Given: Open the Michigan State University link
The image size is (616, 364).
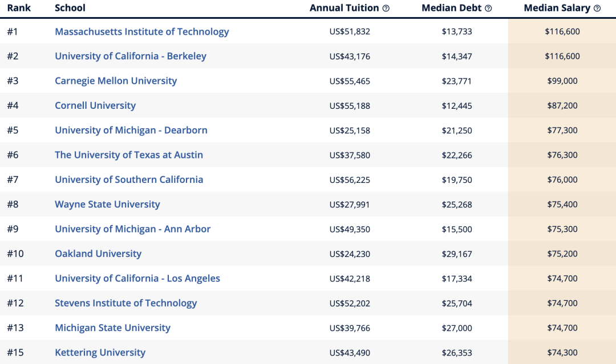Looking at the screenshot, I should click(112, 328).
